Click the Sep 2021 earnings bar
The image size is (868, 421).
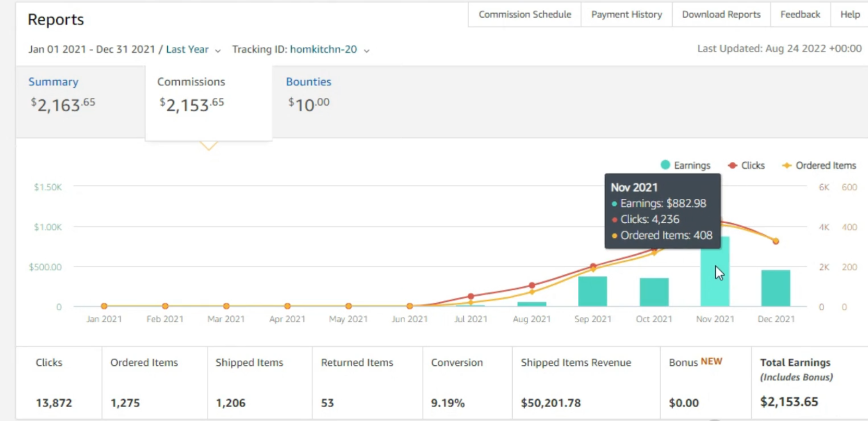click(592, 291)
